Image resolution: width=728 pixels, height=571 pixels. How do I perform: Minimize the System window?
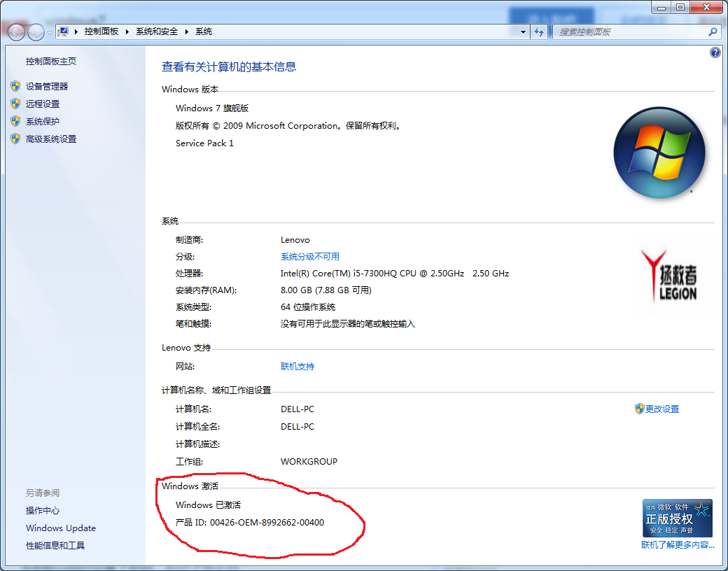point(661,7)
